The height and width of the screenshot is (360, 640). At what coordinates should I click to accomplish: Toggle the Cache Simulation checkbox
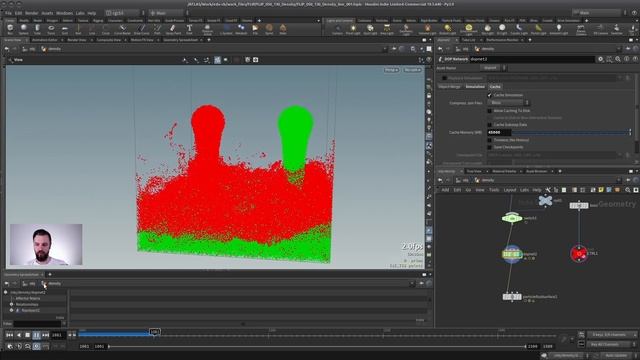click(489, 95)
